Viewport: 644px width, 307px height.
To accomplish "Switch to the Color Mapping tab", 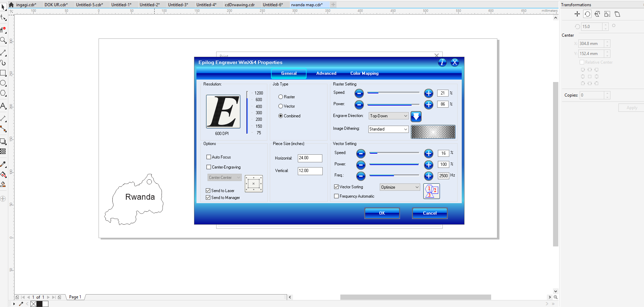I will [364, 73].
